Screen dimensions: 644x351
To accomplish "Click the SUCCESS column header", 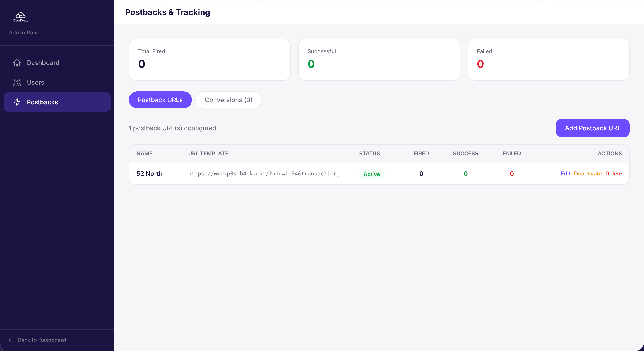I will pyautogui.click(x=466, y=154).
